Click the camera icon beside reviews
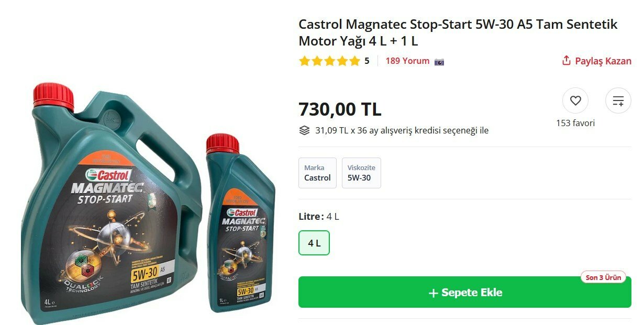Viewport: 644px width, 325px height. pos(439,61)
